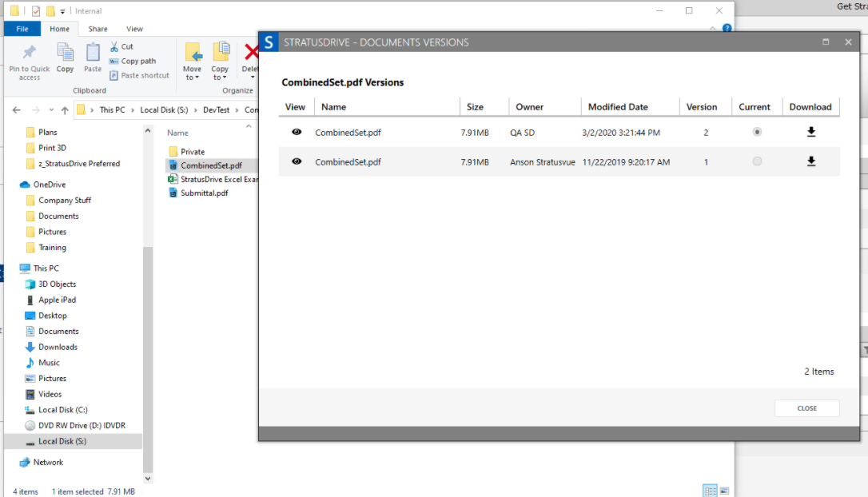Click the CLOSE button in versions dialog
The height and width of the screenshot is (497, 868).
(806, 408)
